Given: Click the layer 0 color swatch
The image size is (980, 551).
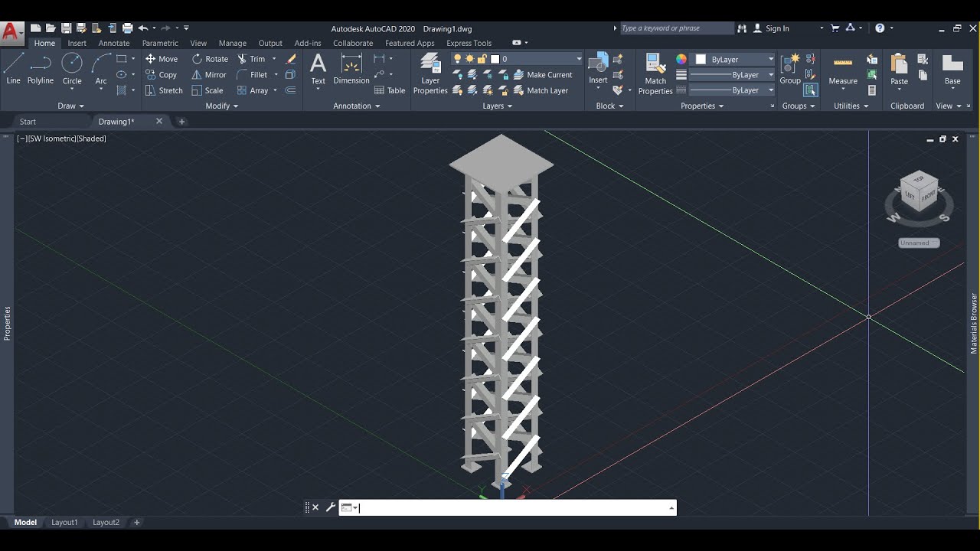Looking at the screenshot, I should (495, 59).
